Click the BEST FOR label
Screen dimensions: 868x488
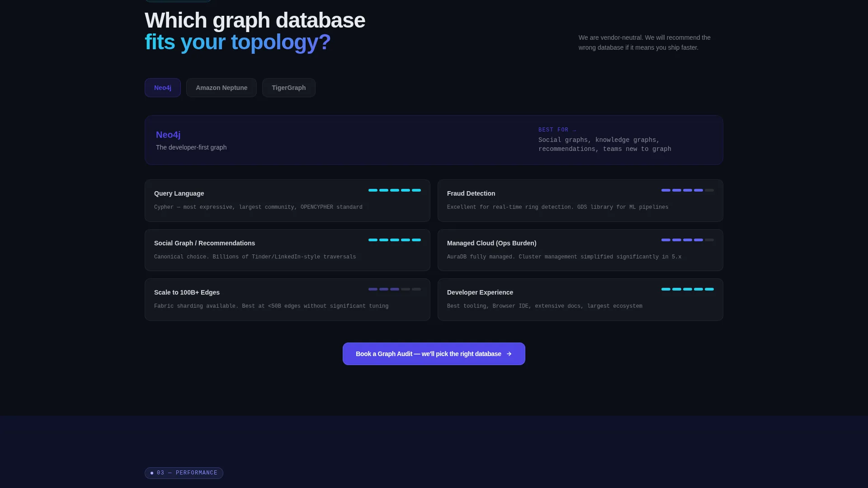click(x=557, y=130)
